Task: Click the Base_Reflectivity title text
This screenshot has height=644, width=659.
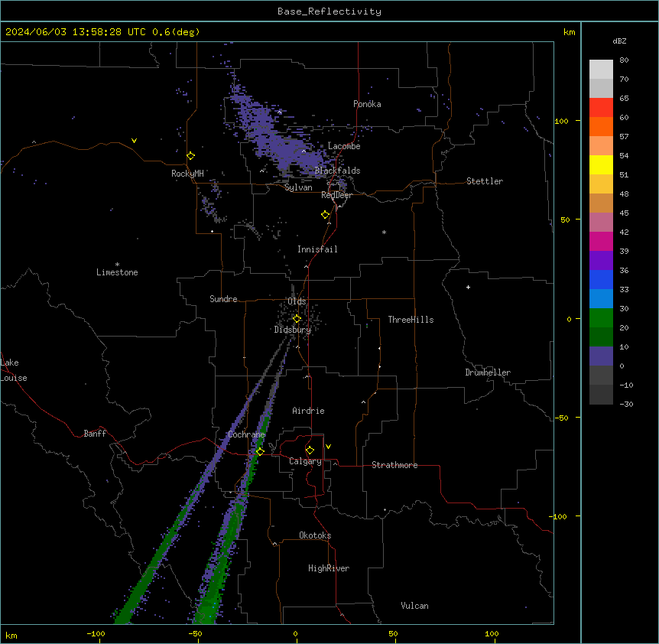Action: point(329,11)
